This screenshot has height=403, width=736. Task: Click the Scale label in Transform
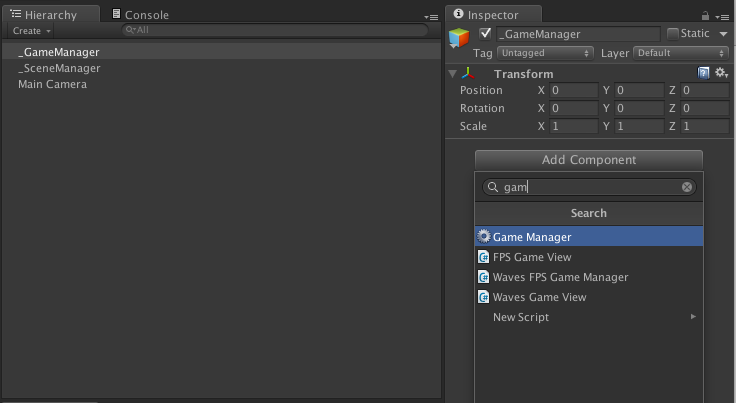(473, 126)
